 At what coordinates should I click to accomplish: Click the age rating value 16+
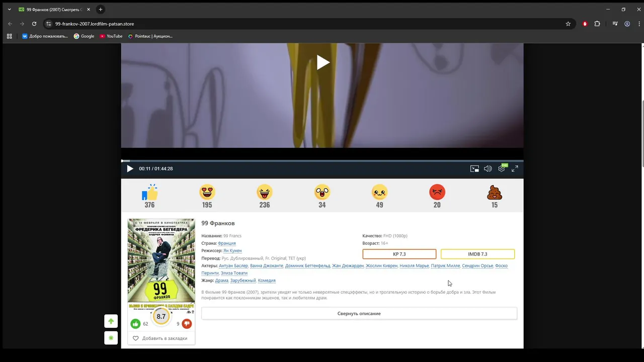pyautogui.click(x=384, y=243)
